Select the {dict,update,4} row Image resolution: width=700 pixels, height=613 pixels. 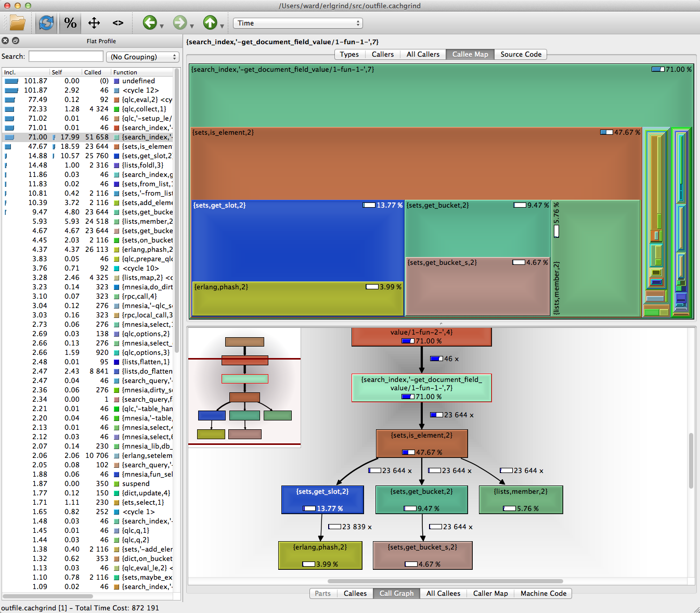point(87,493)
